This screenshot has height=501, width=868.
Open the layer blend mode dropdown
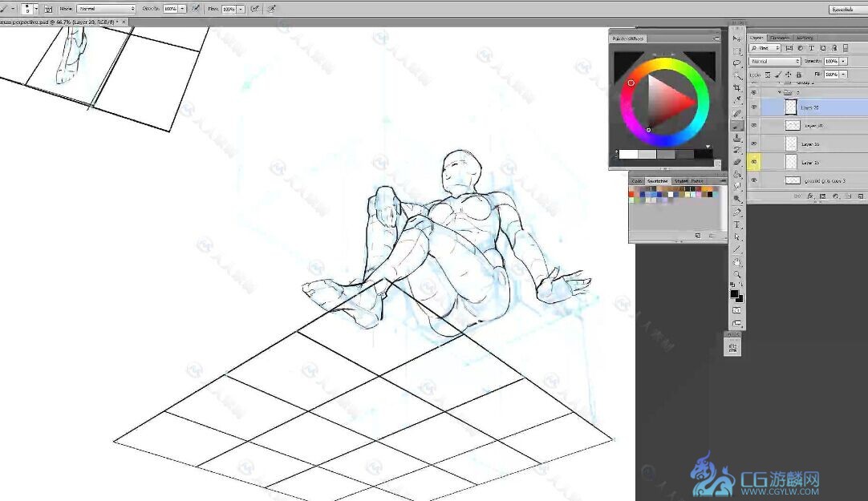pyautogui.click(x=774, y=61)
